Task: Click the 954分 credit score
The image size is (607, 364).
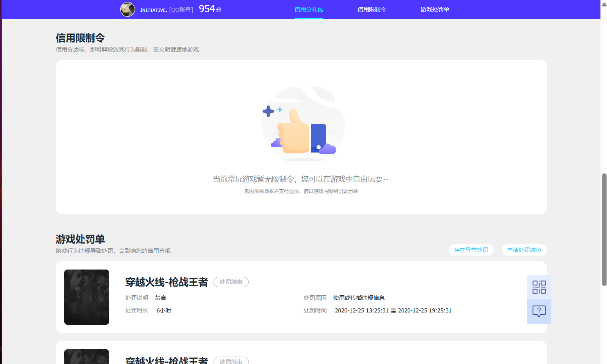Action: 210,9
